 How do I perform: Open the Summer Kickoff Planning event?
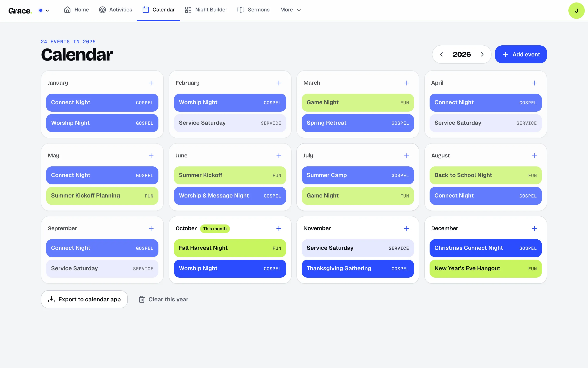102,196
